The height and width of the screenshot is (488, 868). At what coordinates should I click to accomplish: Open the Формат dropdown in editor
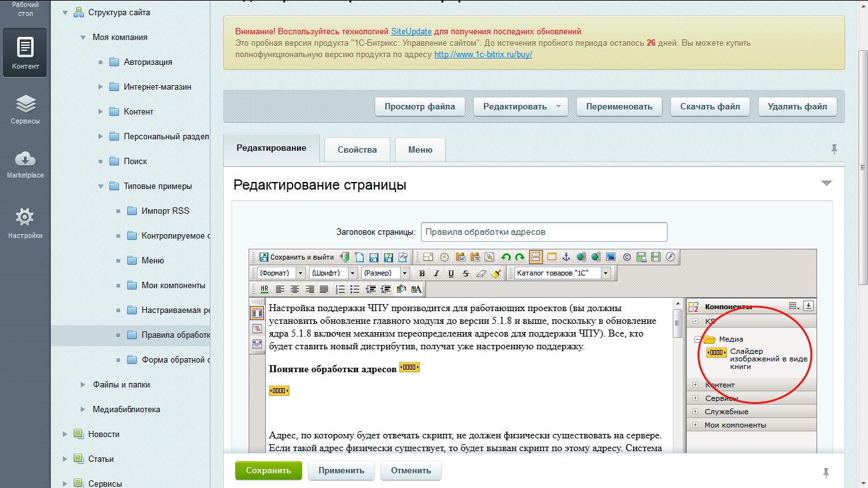280,273
